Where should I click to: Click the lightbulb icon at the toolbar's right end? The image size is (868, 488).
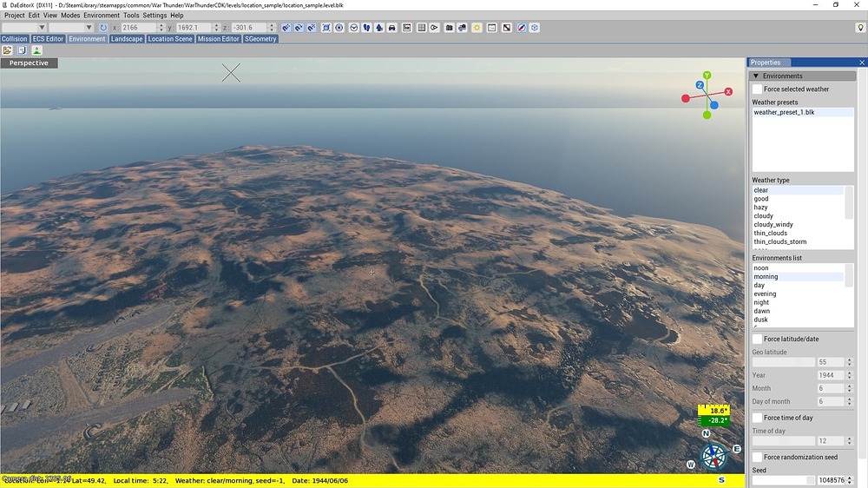coord(860,27)
